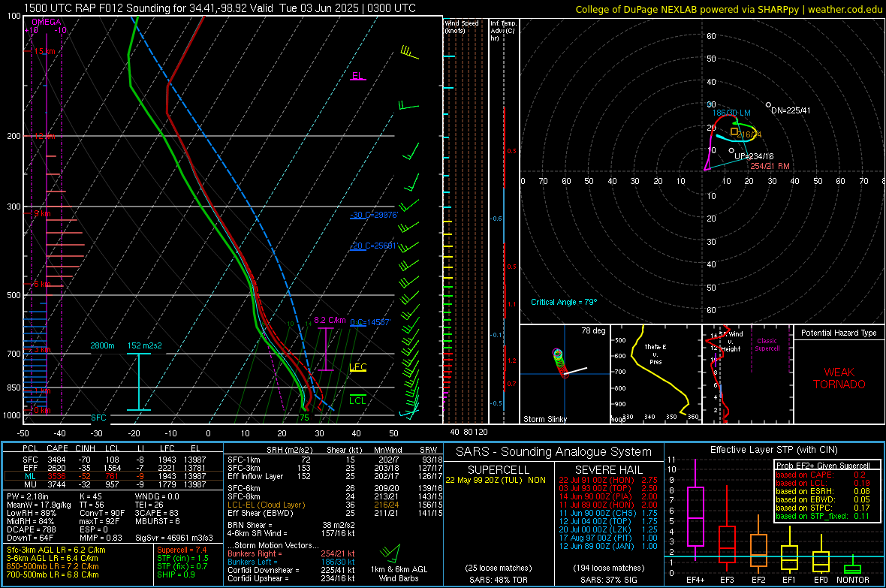Screen dimensions: 886x588
Task: Click the 186/30 LM storm motion label
Action: [x=731, y=113]
